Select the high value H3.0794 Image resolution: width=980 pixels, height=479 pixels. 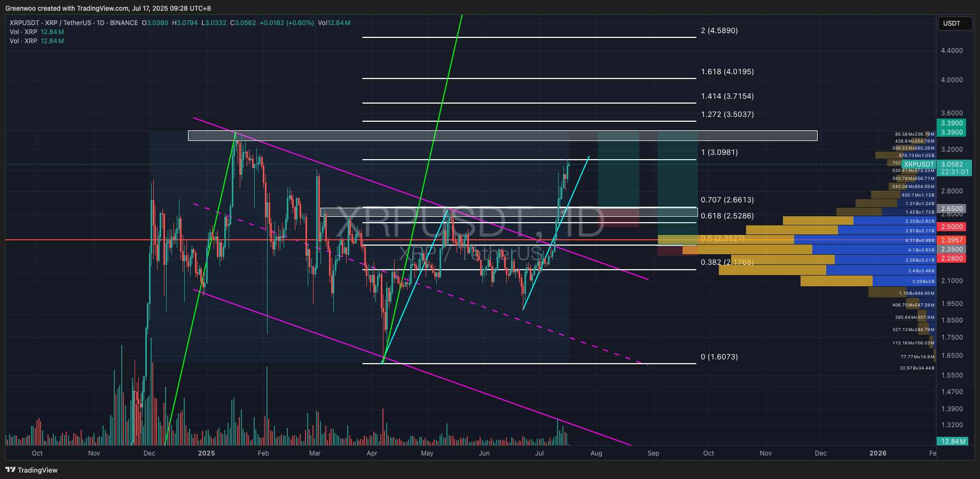[x=185, y=23]
